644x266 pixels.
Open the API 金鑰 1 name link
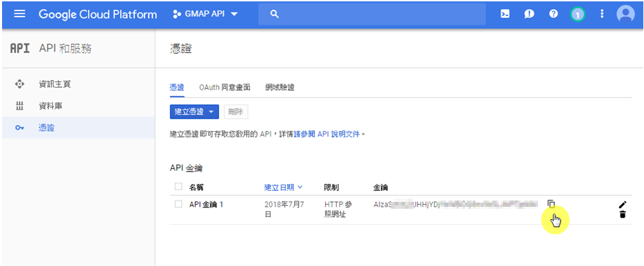coord(206,205)
